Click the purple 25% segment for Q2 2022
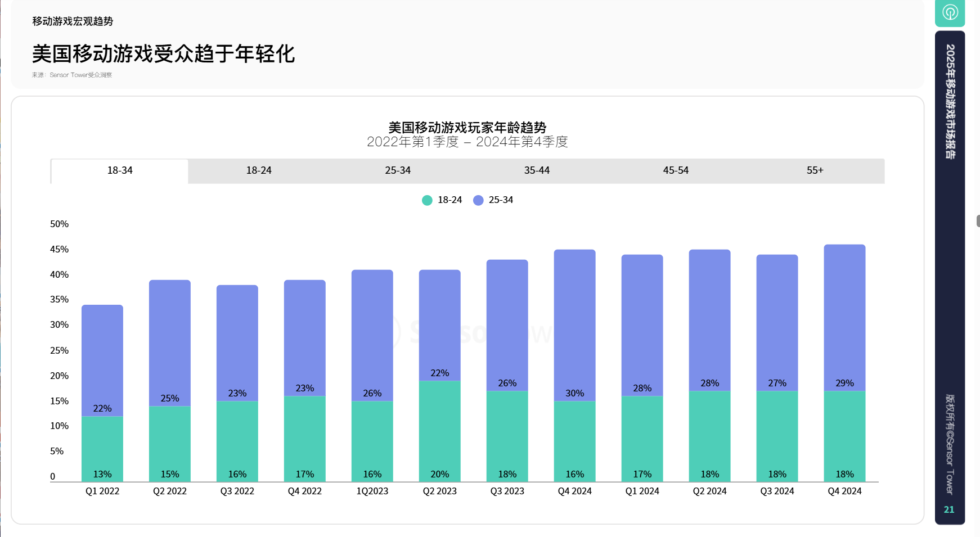The width and height of the screenshot is (980, 537). [170, 343]
